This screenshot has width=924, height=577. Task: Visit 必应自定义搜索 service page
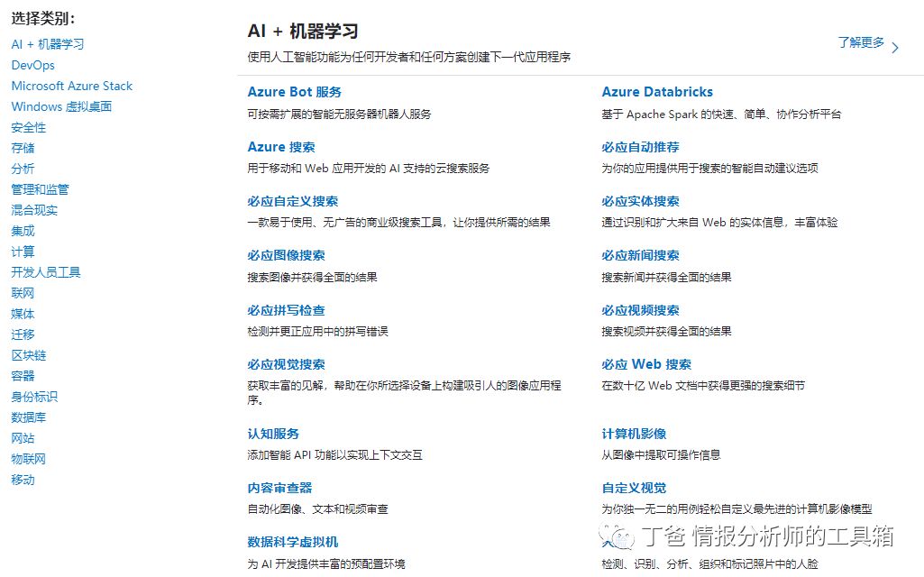pos(293,201)
